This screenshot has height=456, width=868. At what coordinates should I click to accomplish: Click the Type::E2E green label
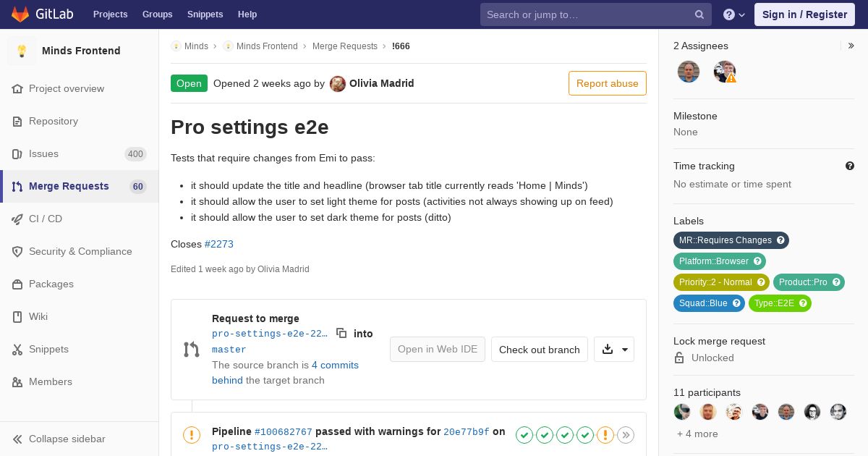tap(780, 303)
